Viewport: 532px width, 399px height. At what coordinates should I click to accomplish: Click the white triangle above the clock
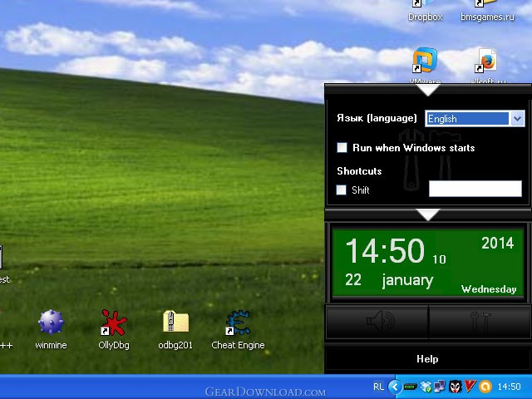tap(428, 215)
